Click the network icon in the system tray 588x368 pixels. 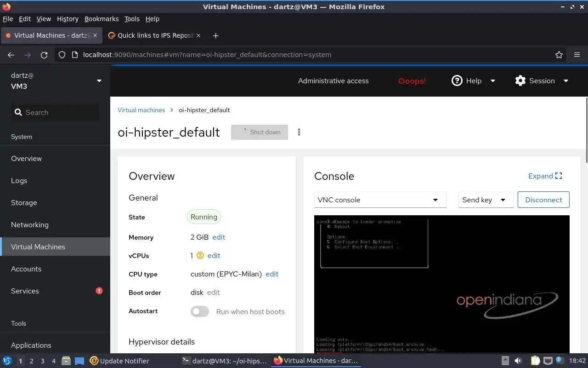point(548,361)
